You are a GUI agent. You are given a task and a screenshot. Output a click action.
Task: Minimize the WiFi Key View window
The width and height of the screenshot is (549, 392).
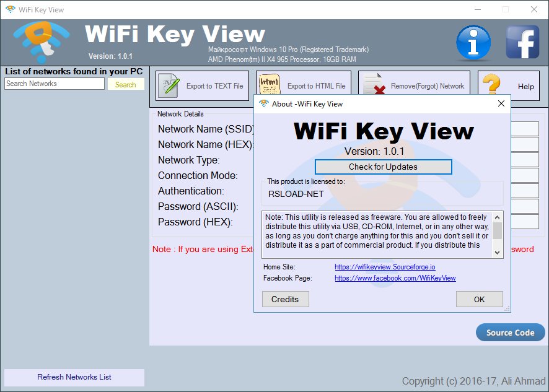(478, 9)
